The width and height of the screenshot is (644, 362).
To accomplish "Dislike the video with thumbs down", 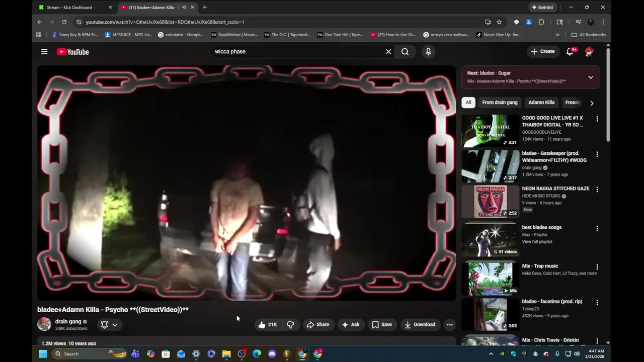I will pyautogui.click(x=290, y=325).
